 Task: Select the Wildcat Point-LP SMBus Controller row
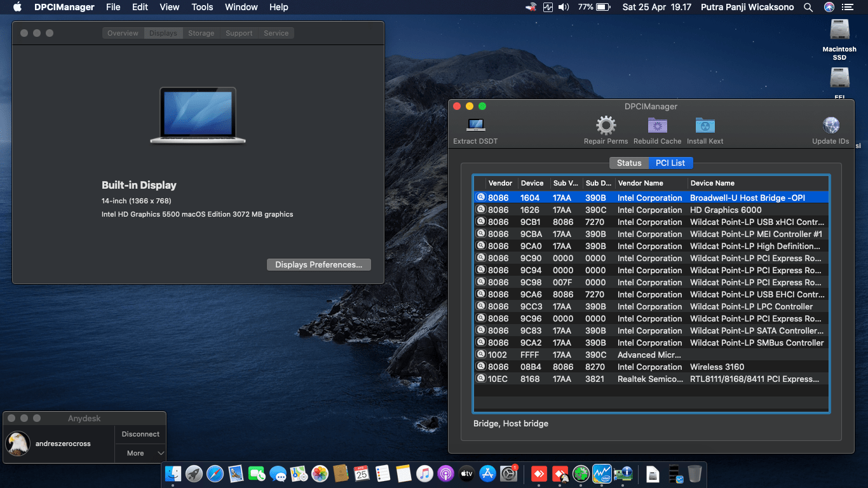(x=651, y=342)
